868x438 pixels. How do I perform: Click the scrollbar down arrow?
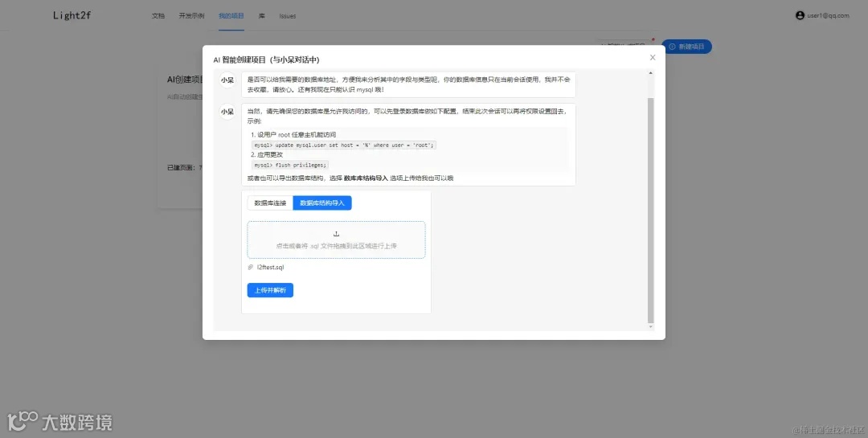click(650, 327)
